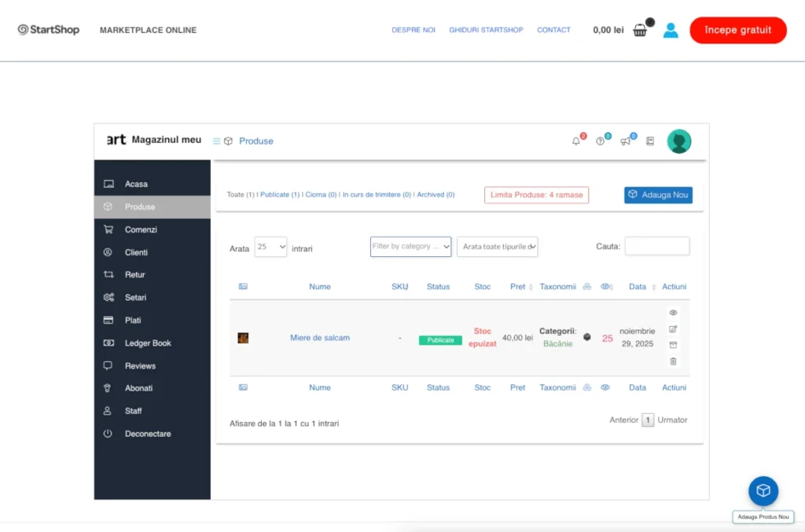Open Ledger Book in sidebar

(153, 343)
